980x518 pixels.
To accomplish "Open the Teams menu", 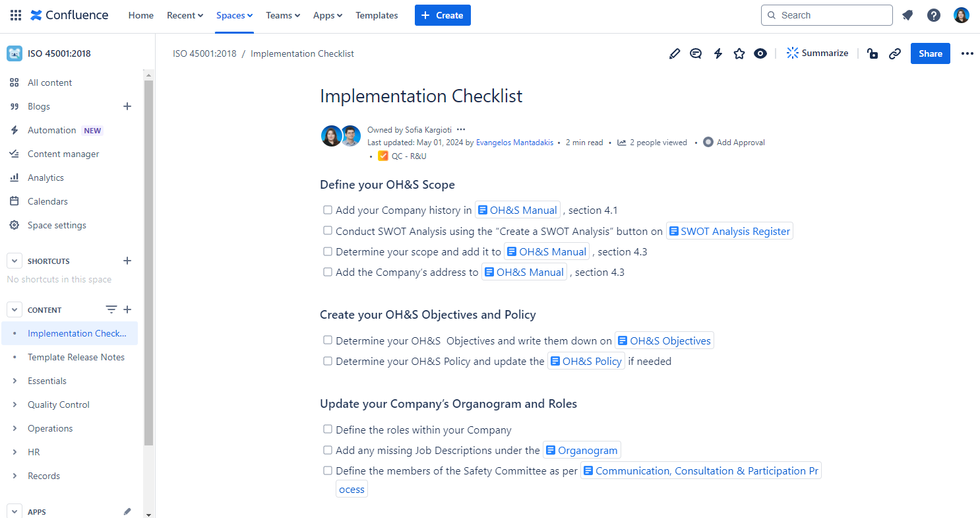I will click(283, 15).
